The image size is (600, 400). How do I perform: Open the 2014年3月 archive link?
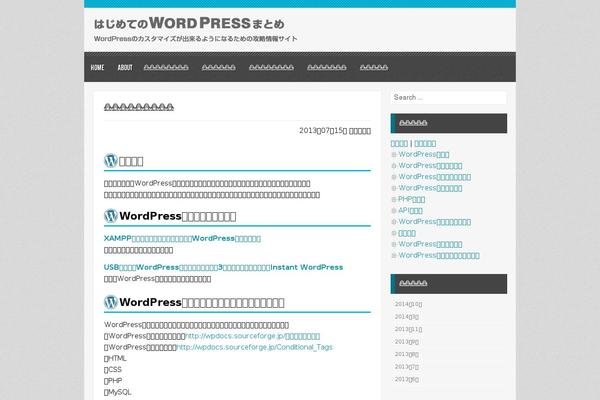click(407, 317)
